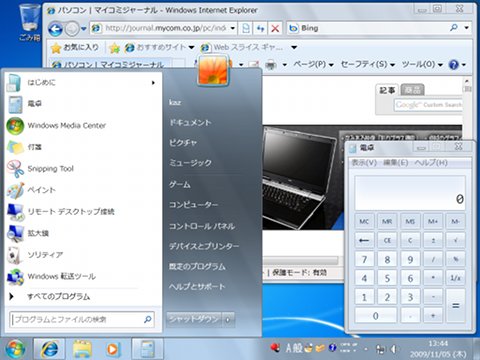Open リモート デスクトップ接続 in Start menu
The width and height of the screenshot is (480, 360).
82,212
